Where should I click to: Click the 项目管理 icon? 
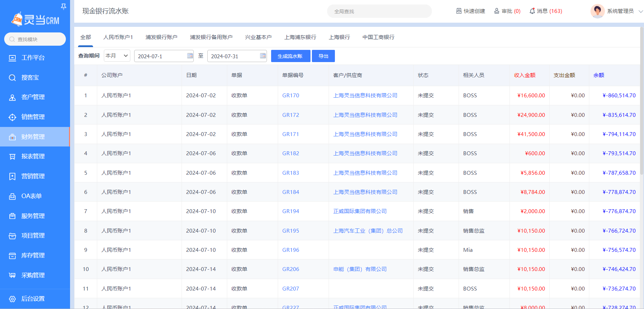(x=12, y=236)
